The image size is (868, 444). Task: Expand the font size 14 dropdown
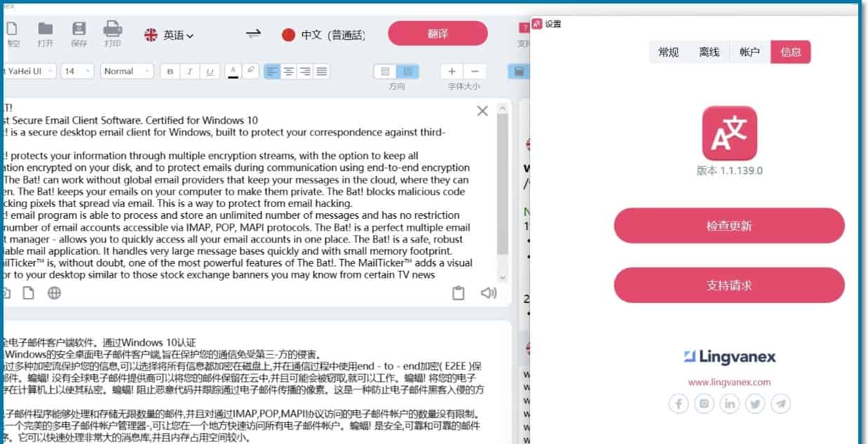click(x=78, y=71)
